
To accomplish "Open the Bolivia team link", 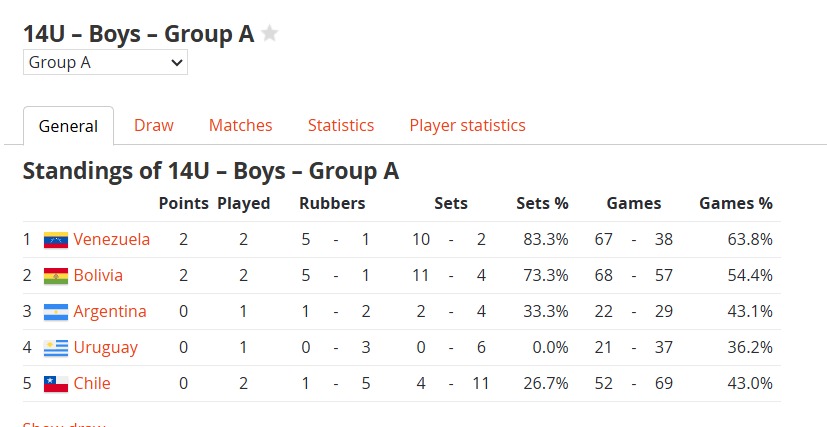I will coord(98,275).
